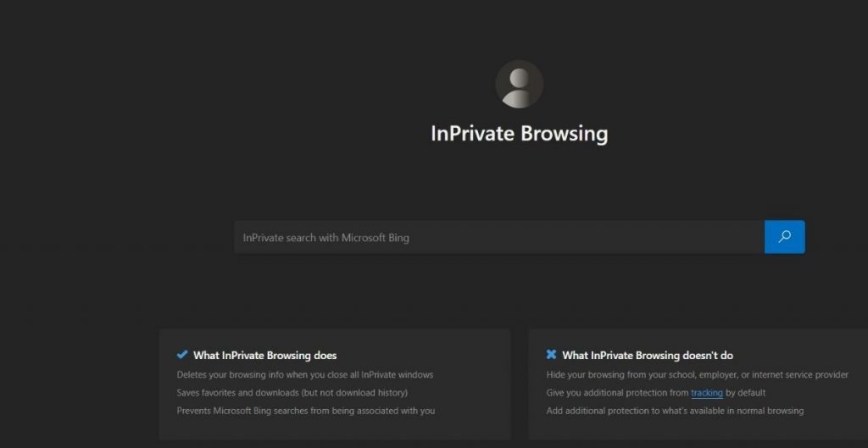The height and width of the screenshot is (448, 868).
Task: Click the blue X icon
Action: pyautogui.click(x=551, y=355)
